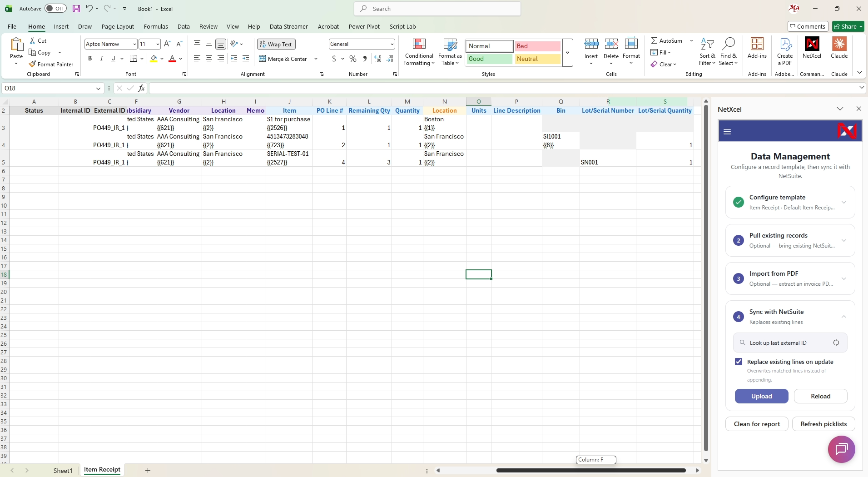Open NetXcel pane hamburger menu
This screenshot has width=868, height=477.
click(x=727, y=132)
